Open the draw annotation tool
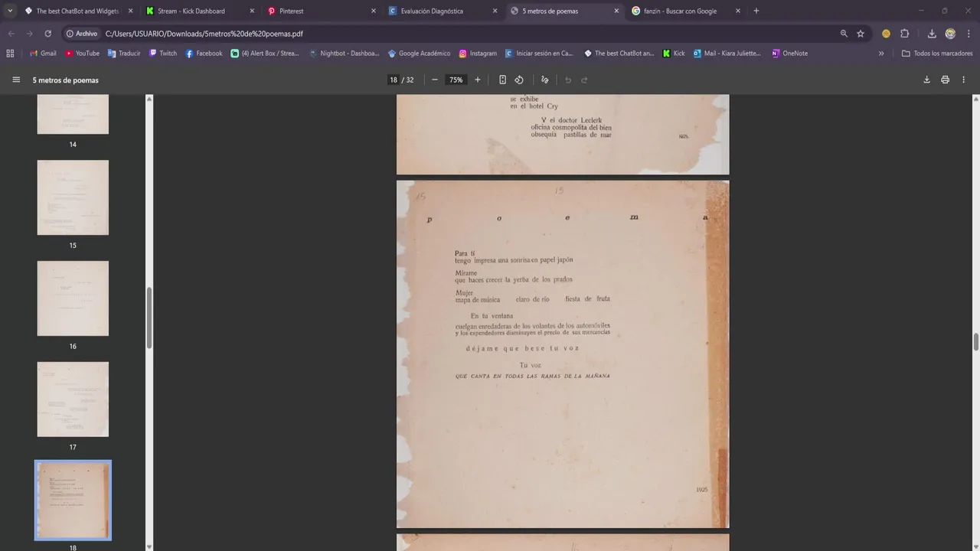This screenshot has width=980, height=551. coord(545,80)
